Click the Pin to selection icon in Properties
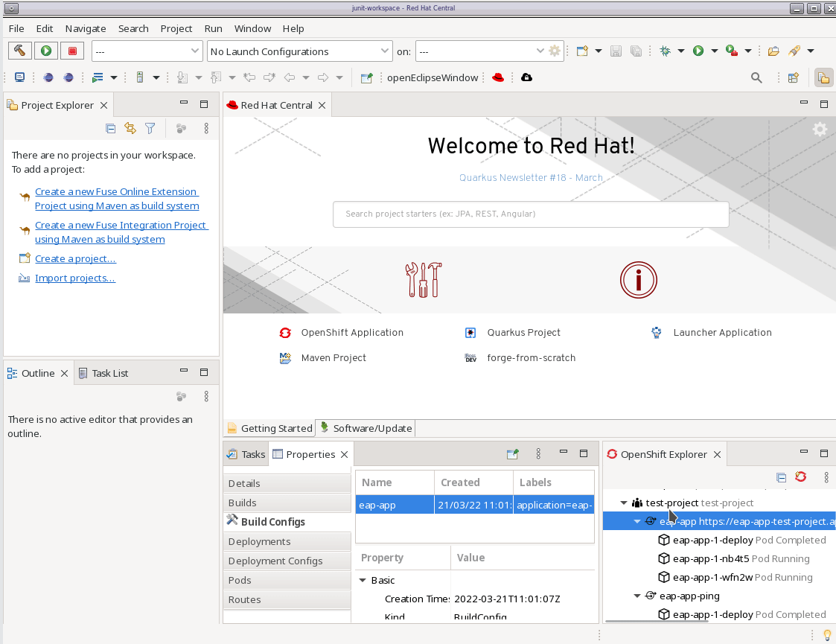The image size is (836, 644). 512,454
